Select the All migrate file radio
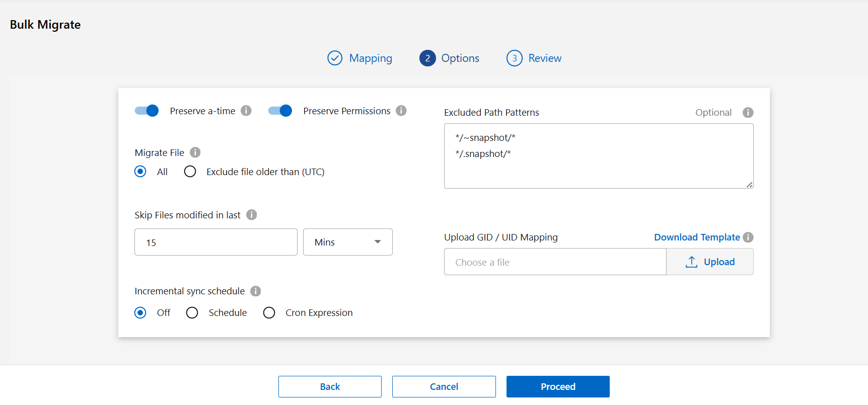This screenshot has width=868, height=405. (x=140, y=172)
